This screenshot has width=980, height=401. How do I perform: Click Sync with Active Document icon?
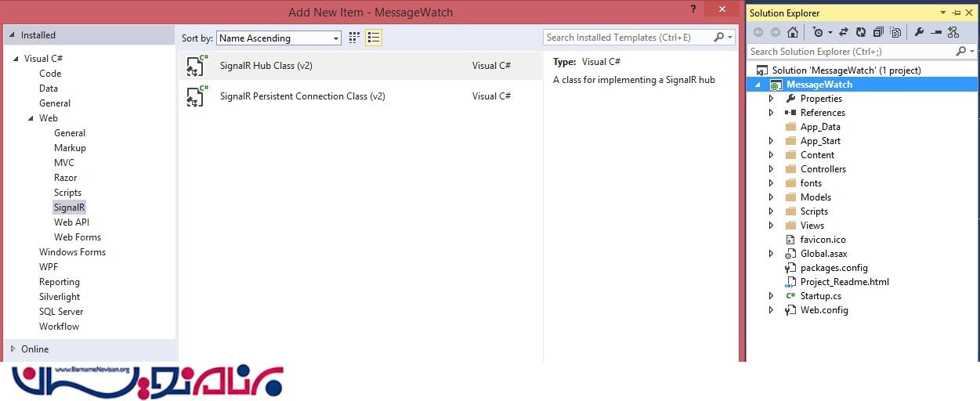click(844, 32)
